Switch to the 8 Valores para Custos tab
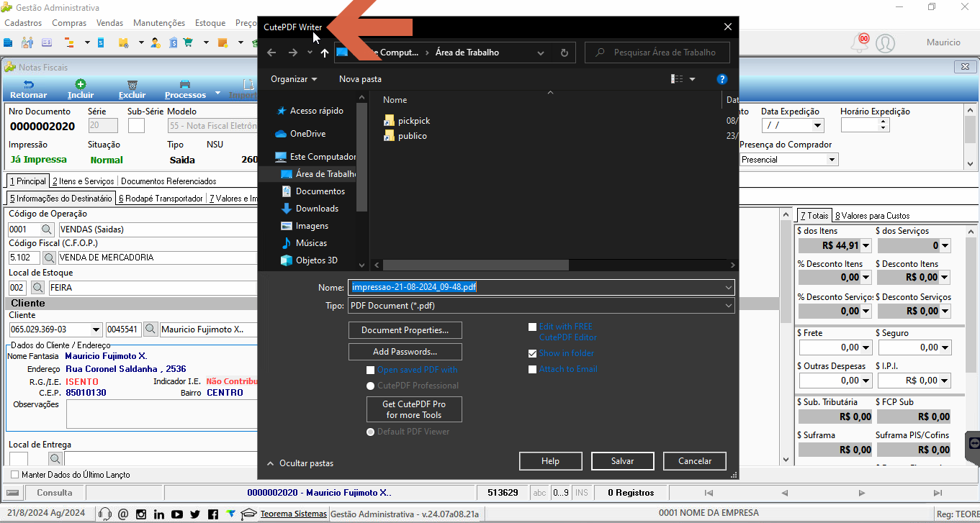The height and width of the screenshot is (523, 980). [x=872, y=215]
